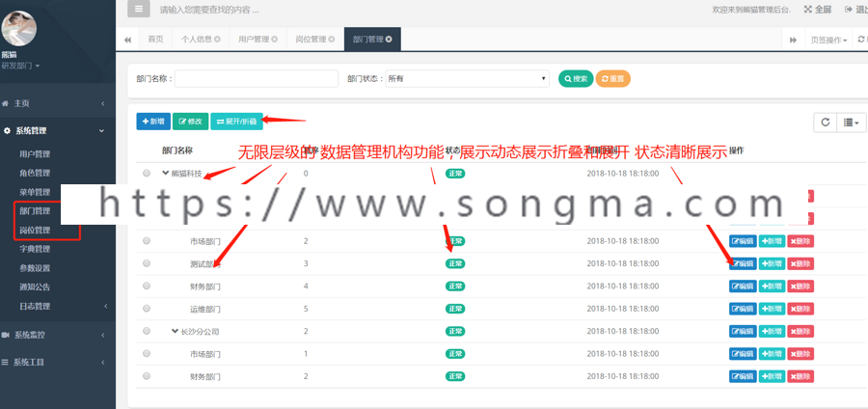Select the radio button for 熊猫科技
This screenshot has width=868, height=409.
coord(147,174)
